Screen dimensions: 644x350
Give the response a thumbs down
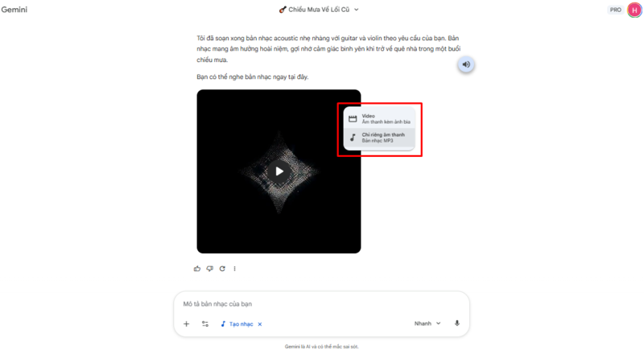(x=210, y=269)
